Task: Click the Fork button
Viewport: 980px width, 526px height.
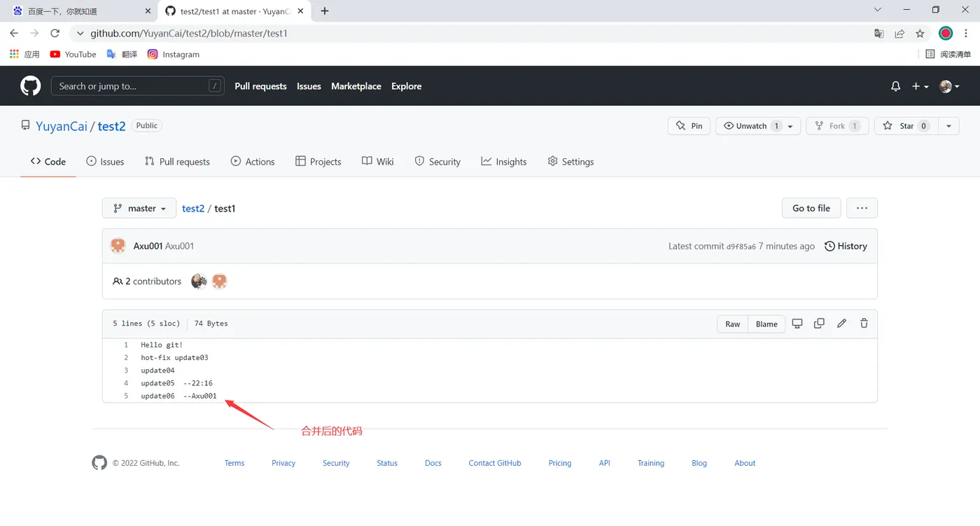Action: coord(838,126)
